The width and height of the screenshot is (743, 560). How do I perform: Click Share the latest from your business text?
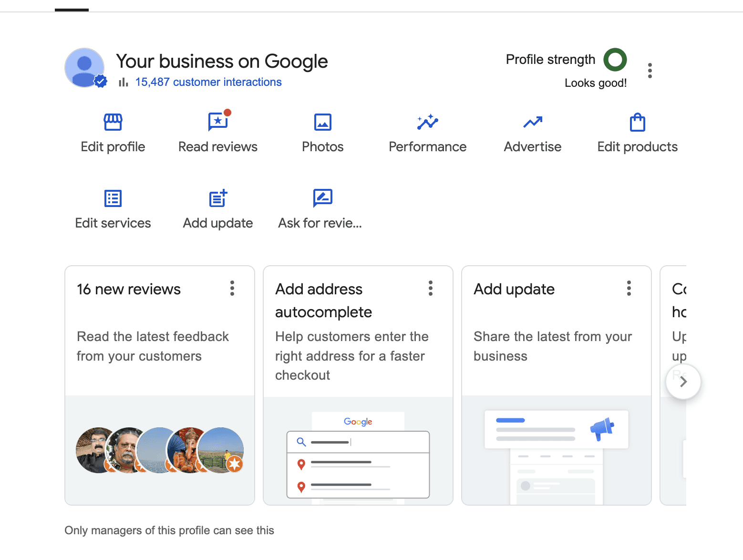[553, 346]
